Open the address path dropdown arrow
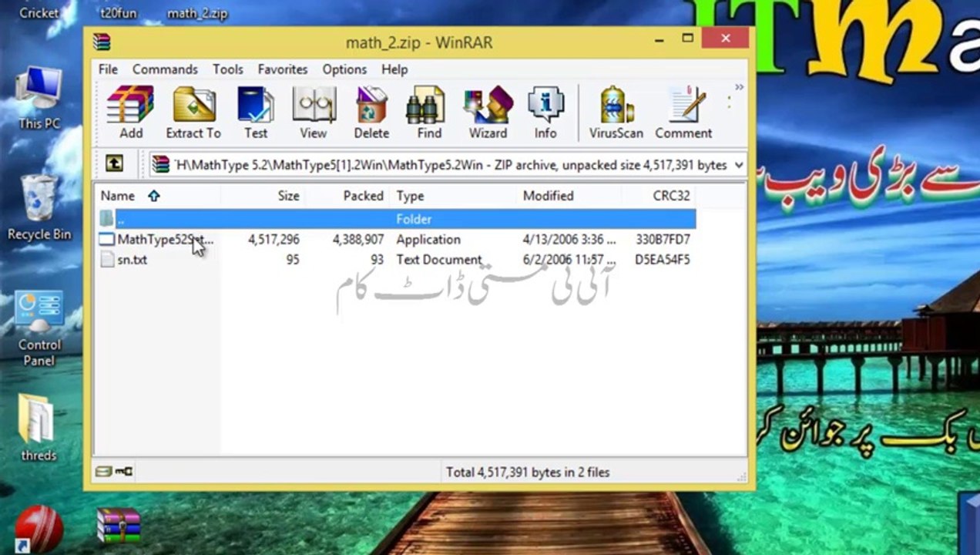Screen dimensions: 980x555 pos(739,165)
